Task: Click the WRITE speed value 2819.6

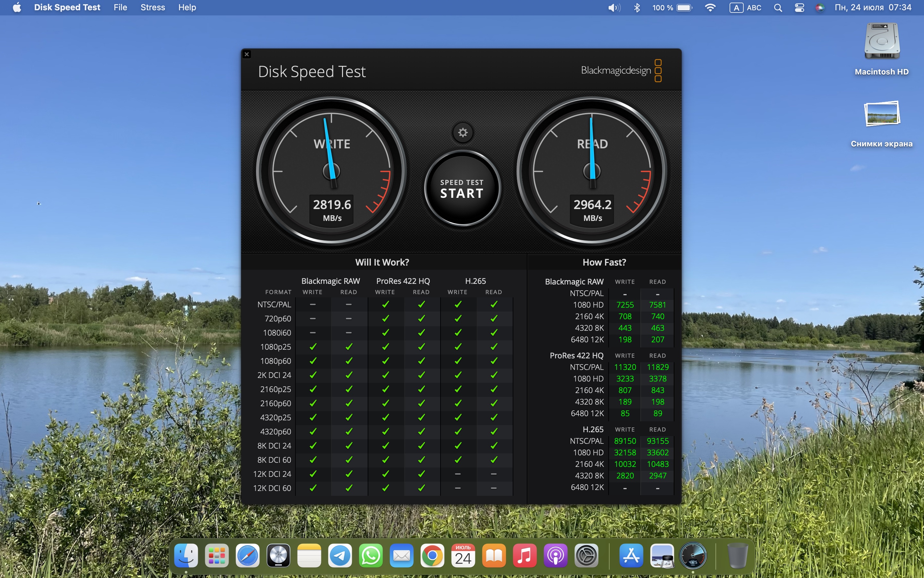Action: 332,205
